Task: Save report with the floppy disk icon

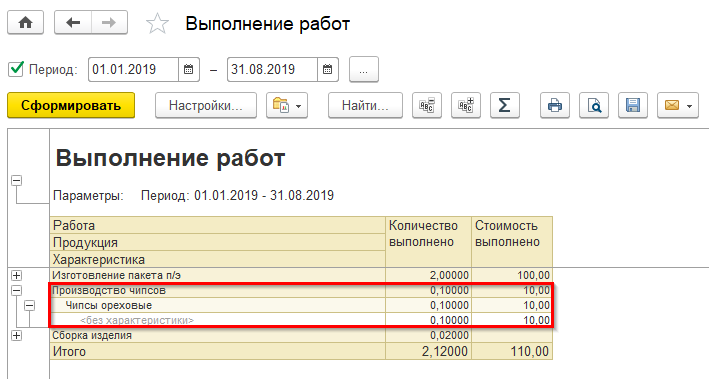Action: [633, 105]
